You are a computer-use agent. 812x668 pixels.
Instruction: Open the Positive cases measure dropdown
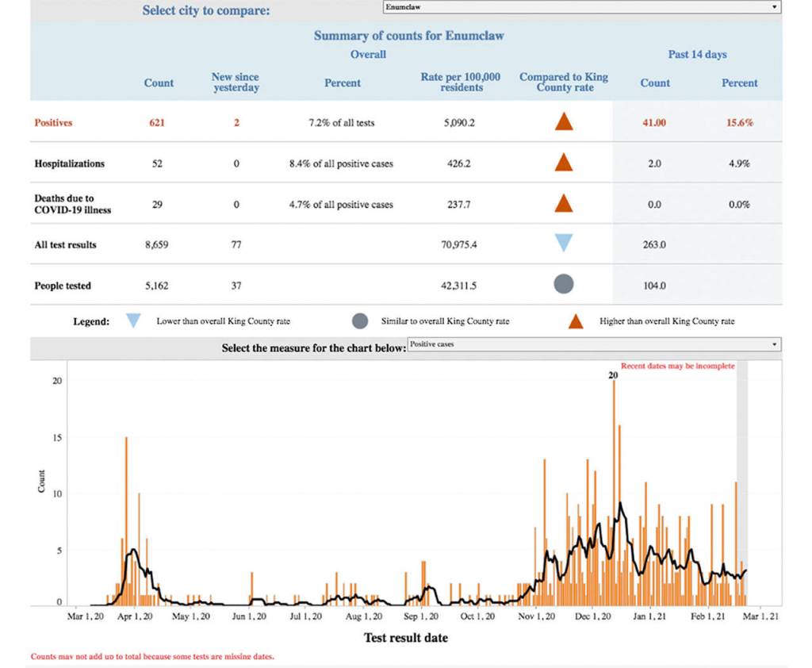point(593,345)
